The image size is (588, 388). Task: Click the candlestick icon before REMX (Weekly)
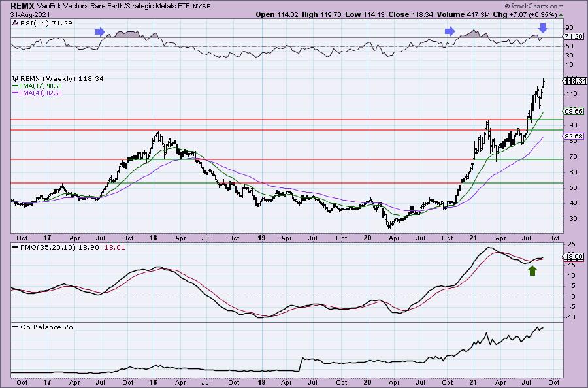click(x=16, y=79)
